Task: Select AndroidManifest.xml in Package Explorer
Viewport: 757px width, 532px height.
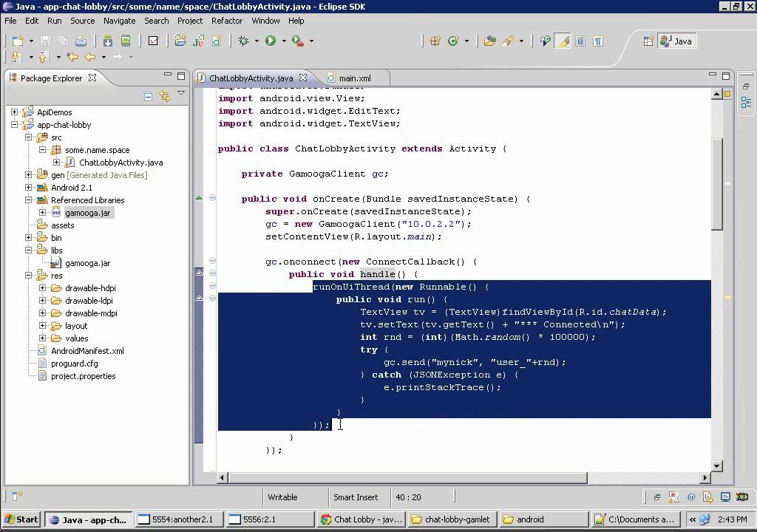Action: click(87, 351)
